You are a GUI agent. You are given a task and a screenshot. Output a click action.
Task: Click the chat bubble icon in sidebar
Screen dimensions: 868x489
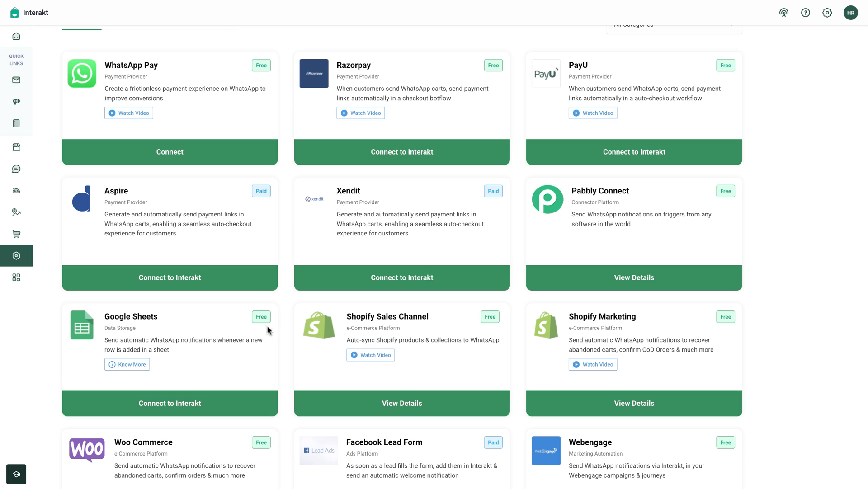tap(16, 169)
